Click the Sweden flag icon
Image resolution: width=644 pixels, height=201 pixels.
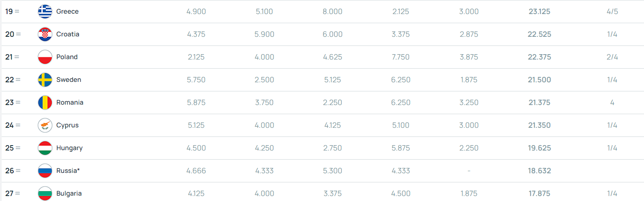[45, 80]
